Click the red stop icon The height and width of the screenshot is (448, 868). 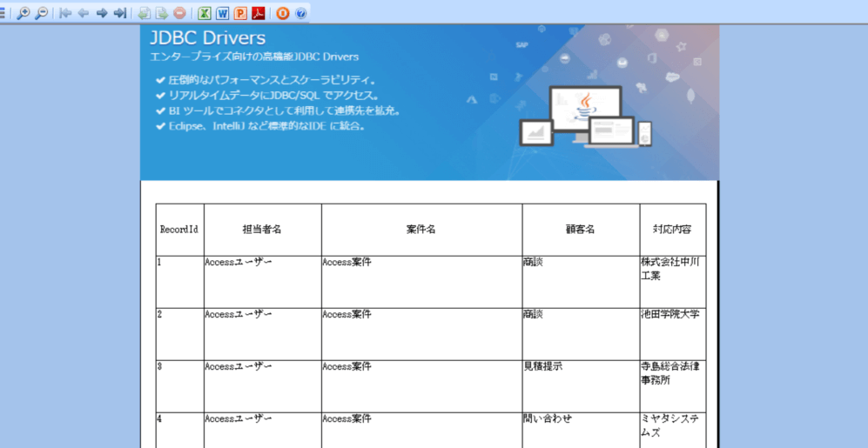(179, 13)
